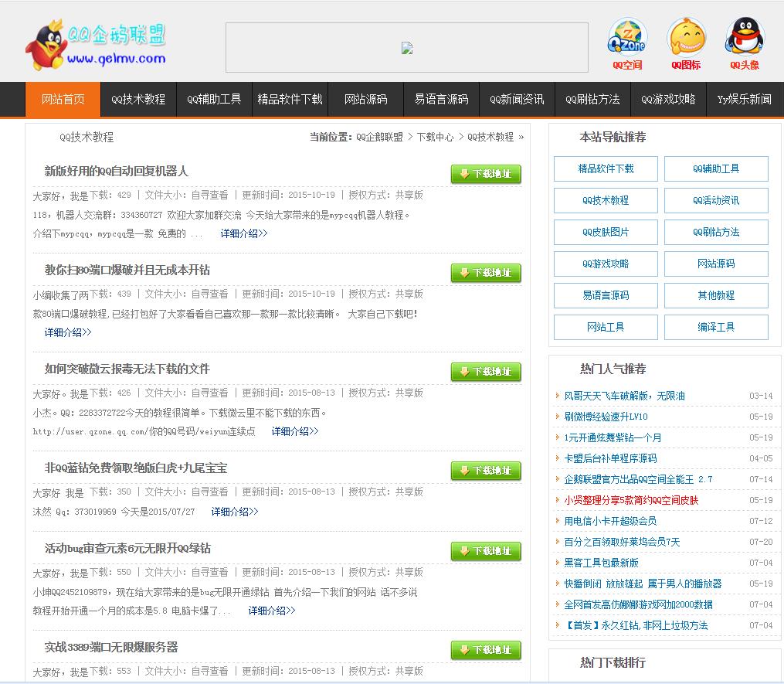This screenshot has height=684, width=784.
Task: Open QQ游戏攻略 in top navigation bar
Action: (668, 99)
